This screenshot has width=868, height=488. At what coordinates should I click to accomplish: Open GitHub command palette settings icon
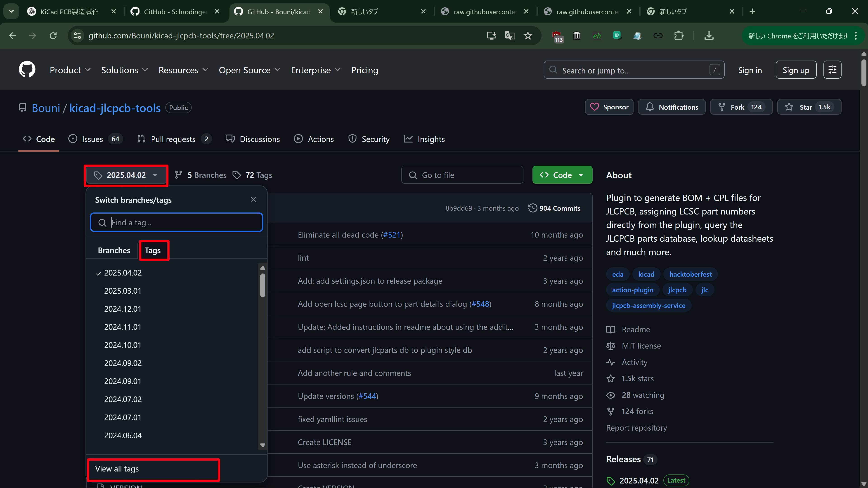pyautogui.click(x=832, y=70)
